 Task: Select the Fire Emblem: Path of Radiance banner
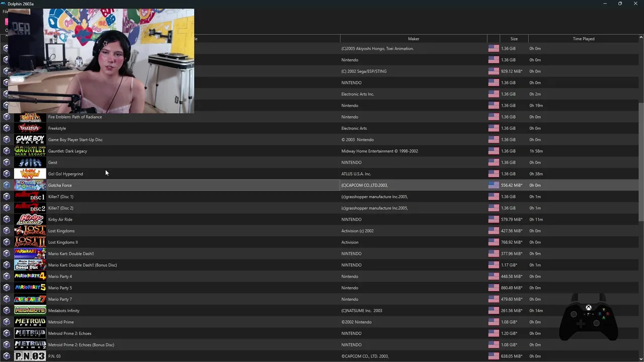point(30,117)
